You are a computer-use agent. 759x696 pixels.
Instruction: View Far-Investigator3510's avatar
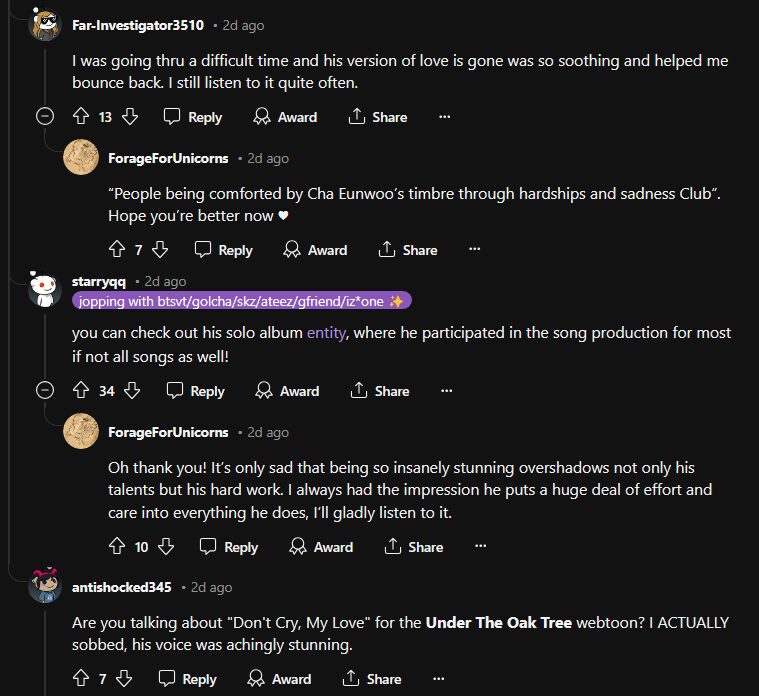click(x=46, y=24)
